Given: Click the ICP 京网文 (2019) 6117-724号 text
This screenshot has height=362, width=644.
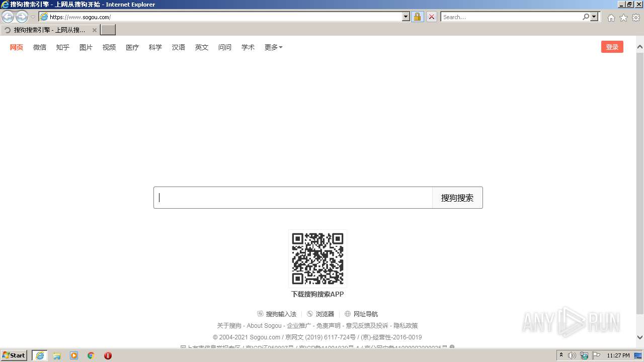Looking at the screenshot, I should (320, 337).
